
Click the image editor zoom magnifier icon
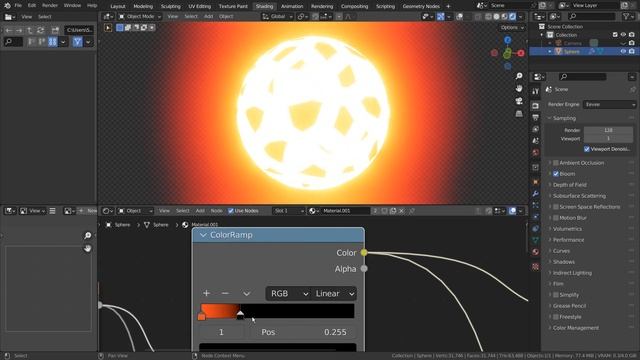(x=87, y=236)
